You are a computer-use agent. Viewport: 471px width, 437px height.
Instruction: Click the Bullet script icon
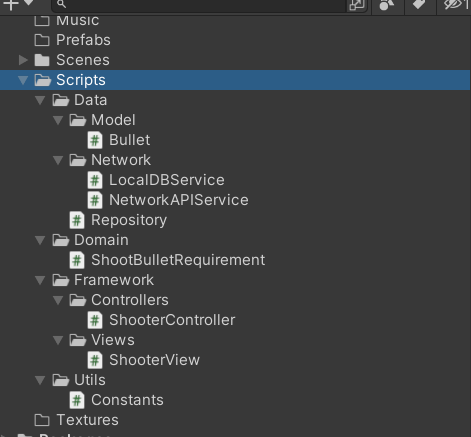click(x=95, y=140)
